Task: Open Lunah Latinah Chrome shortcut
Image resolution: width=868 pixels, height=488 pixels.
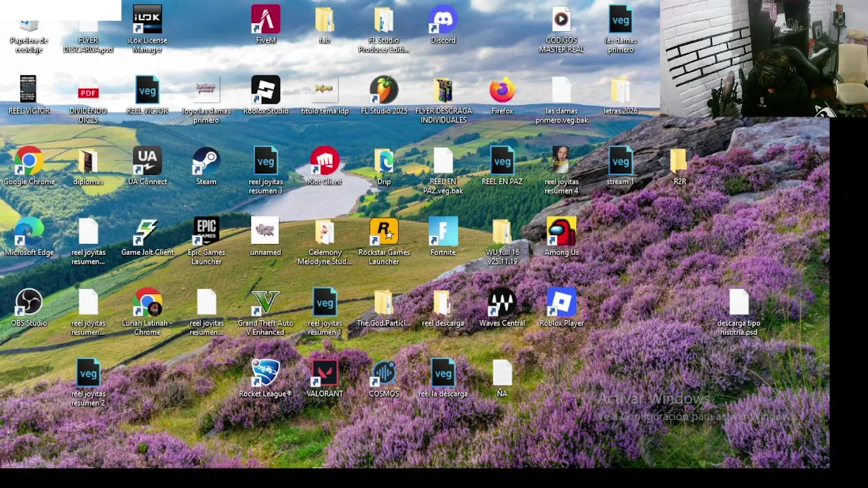Action: click(147, 302)
